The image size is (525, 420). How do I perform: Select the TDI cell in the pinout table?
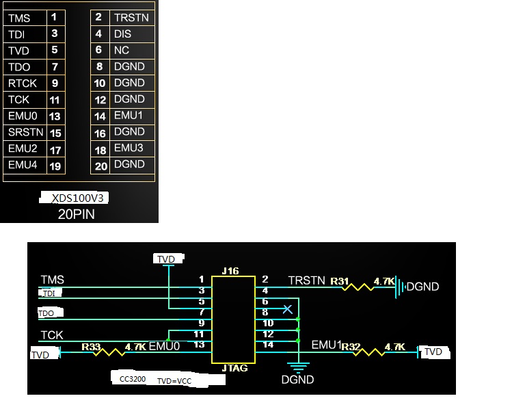(x=25, y=34)
